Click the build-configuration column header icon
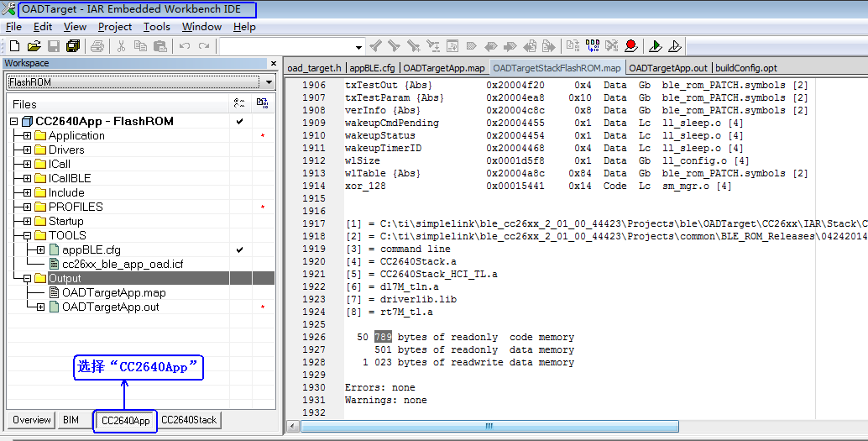The height and width of the screenshot is (441, 868). (x=240, y=103)
